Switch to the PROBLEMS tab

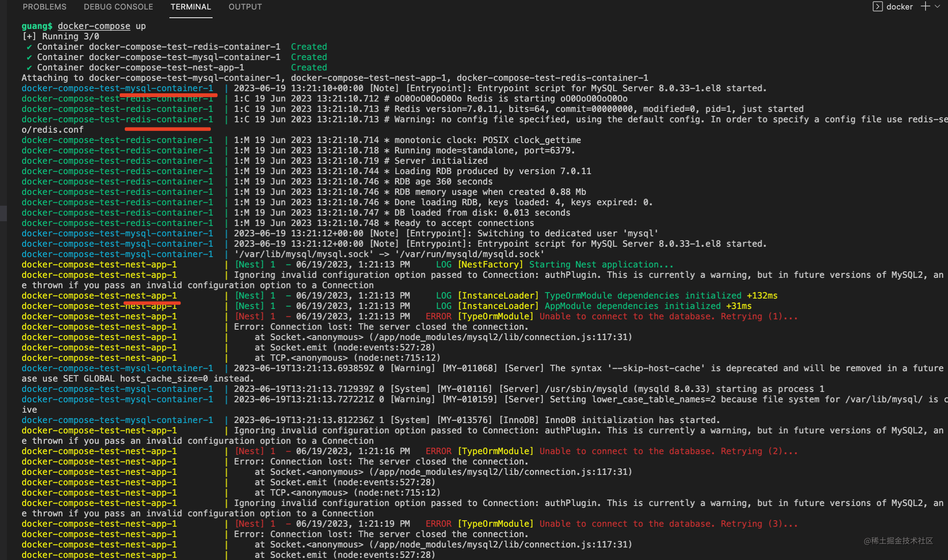point(45,7)
